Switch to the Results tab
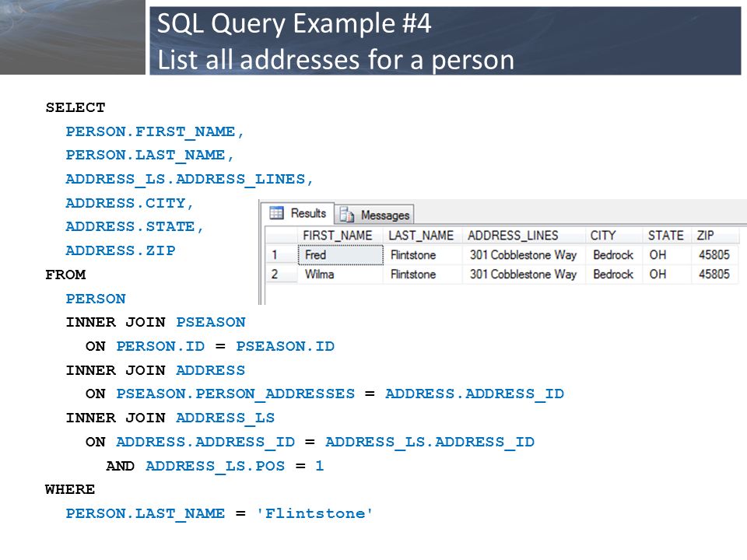747x560 pixels. [298, 213]
